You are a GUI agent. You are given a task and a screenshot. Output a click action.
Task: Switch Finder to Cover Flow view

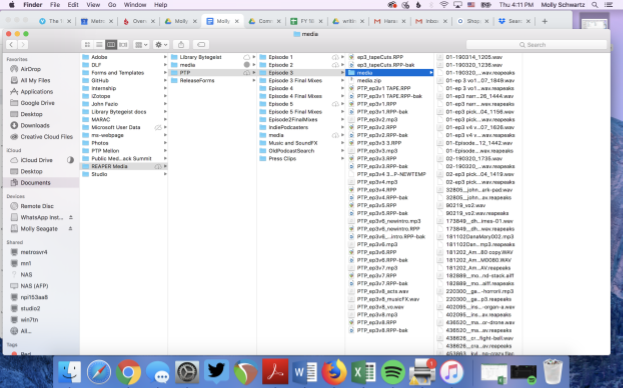click(123, 44)
